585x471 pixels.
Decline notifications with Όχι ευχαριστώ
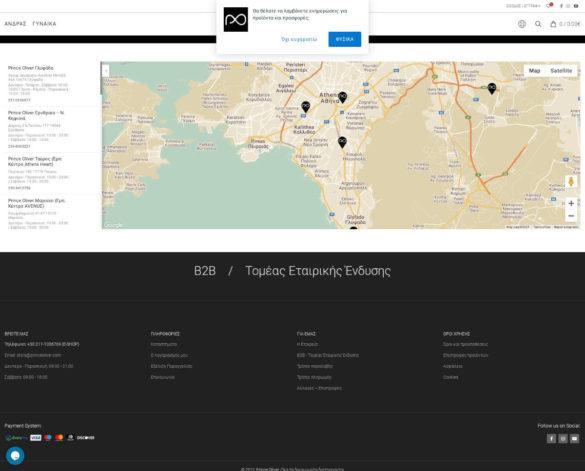click(x=299, y=39)
